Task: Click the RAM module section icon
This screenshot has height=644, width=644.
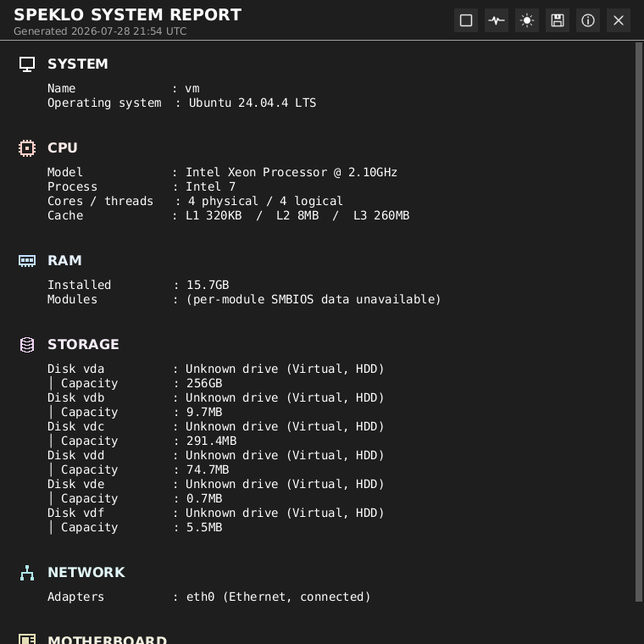Action: [x=27, y=261]
